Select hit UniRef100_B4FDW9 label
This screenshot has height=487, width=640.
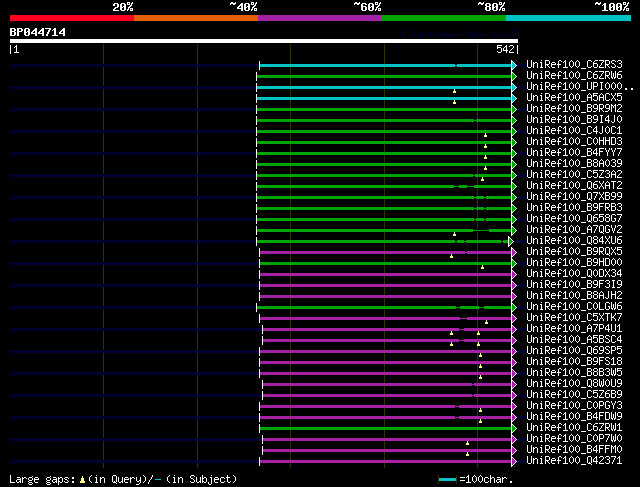574,417
